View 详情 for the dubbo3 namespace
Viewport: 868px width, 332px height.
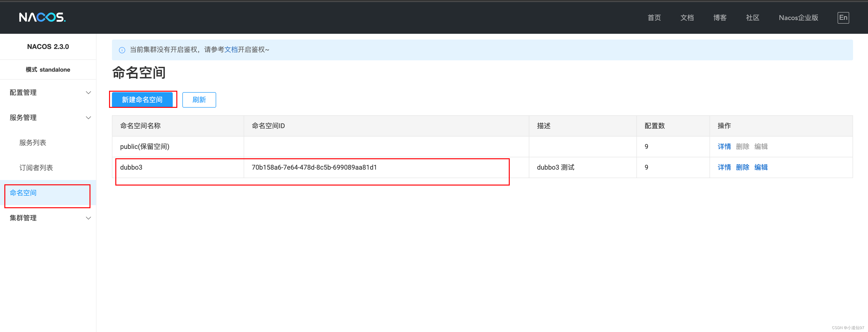724,167
